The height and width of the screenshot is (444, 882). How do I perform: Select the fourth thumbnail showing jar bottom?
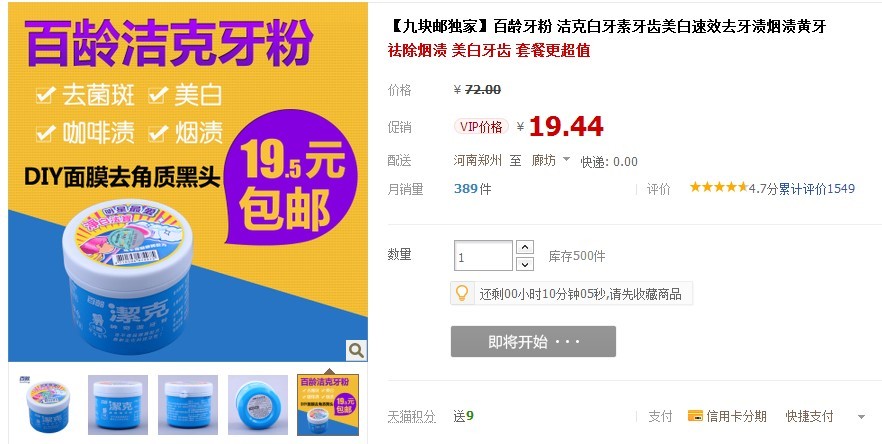point(258,405)
